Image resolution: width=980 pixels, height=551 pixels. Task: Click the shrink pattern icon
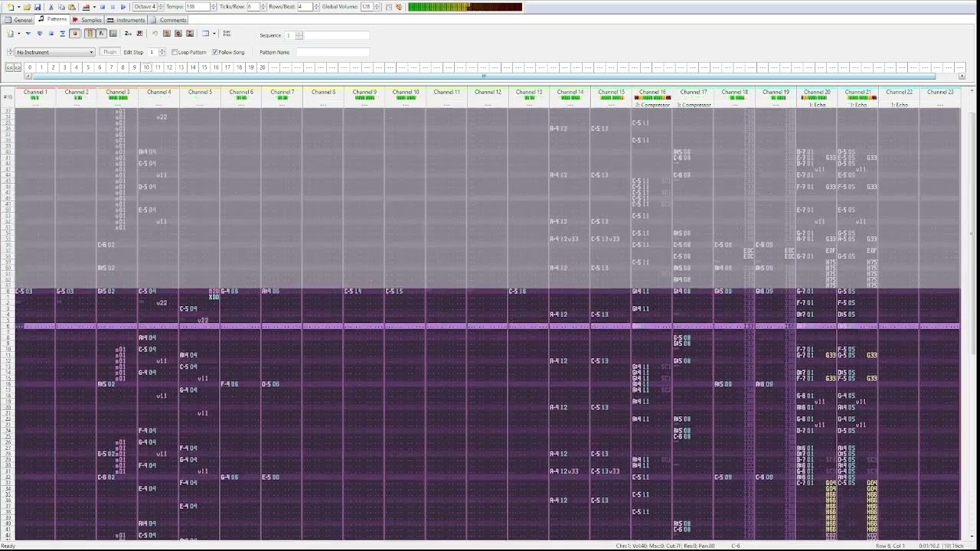pos(139,34)
